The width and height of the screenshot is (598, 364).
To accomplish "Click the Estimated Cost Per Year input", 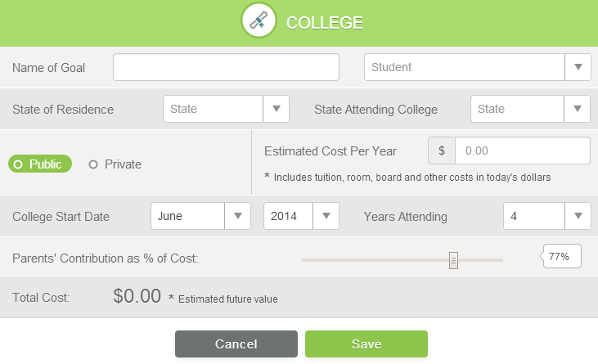I will pyautogui.click(x=523, y=151).
